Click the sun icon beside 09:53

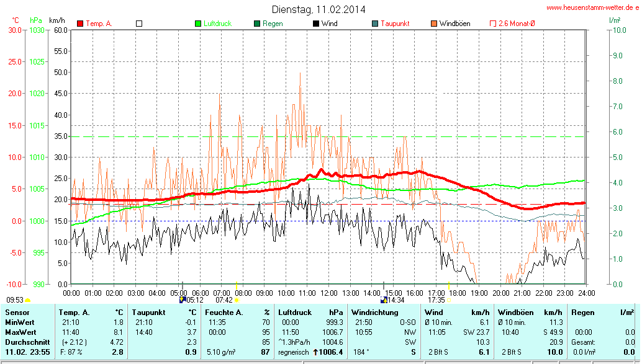tap(28, 300)
